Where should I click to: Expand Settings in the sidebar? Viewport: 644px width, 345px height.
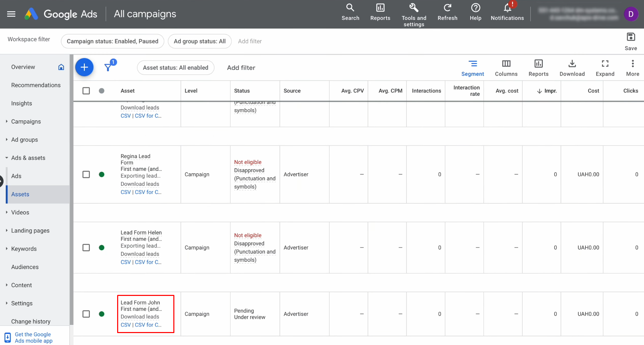(6, 303)
